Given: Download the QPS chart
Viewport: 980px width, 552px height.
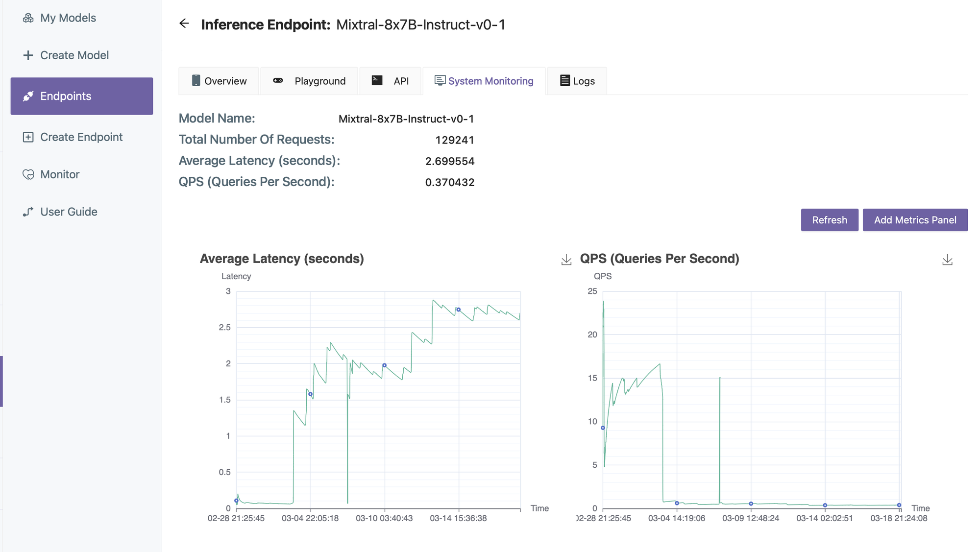Looking at the screenshot, I should click(947, 260).
